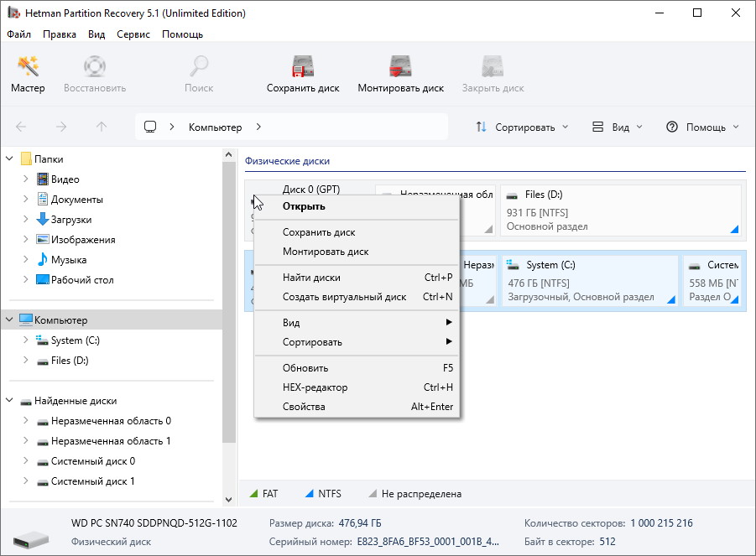Select the System (C:) partition tile
756x556 pixels.
590,281
